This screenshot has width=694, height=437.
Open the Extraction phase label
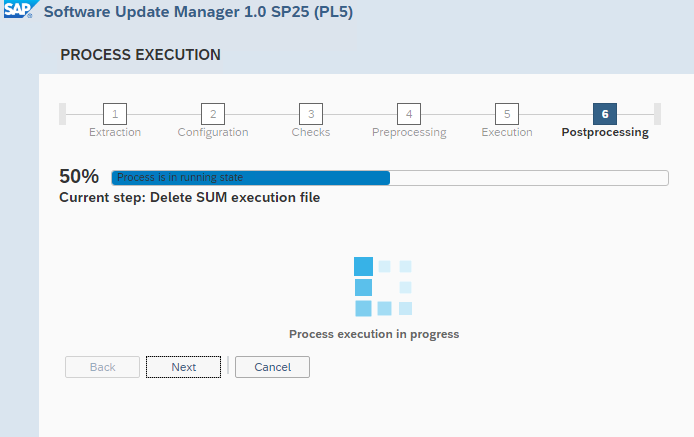[x=115, y=132]
